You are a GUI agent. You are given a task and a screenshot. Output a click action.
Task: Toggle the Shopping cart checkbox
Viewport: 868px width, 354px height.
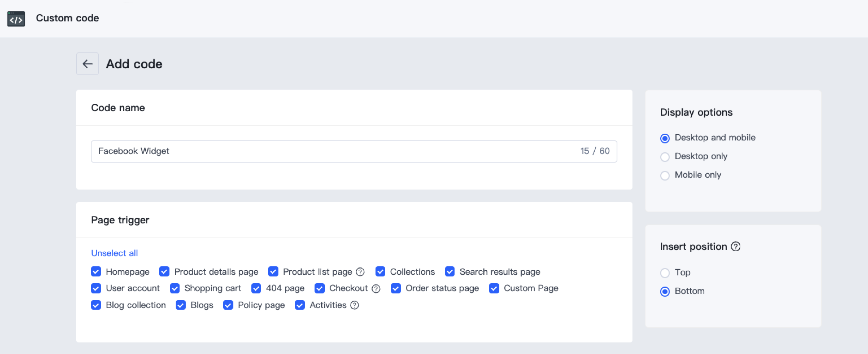pyautogui.click(x=175, y=288)
